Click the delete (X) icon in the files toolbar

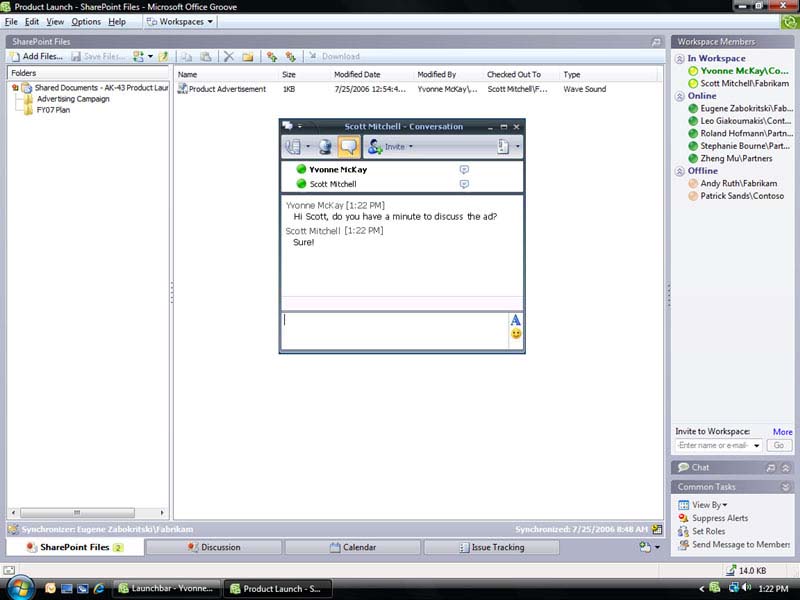tap(228, 57)
